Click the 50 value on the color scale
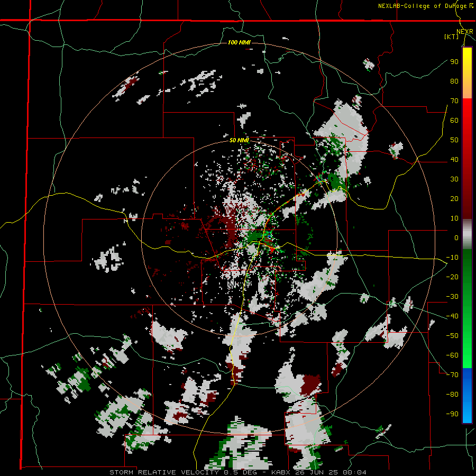The height and width of the screenshot is (476, 476). pyautogui.click(x=454, y=140)
